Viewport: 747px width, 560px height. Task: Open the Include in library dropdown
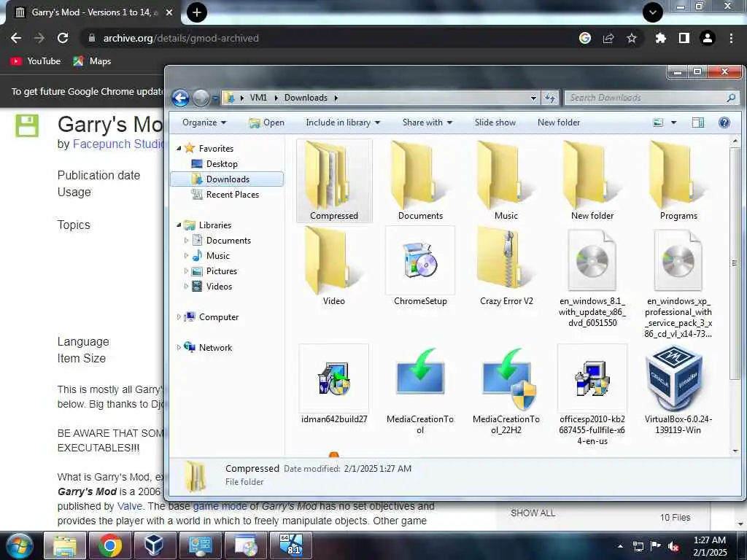(x=343, y=122)
